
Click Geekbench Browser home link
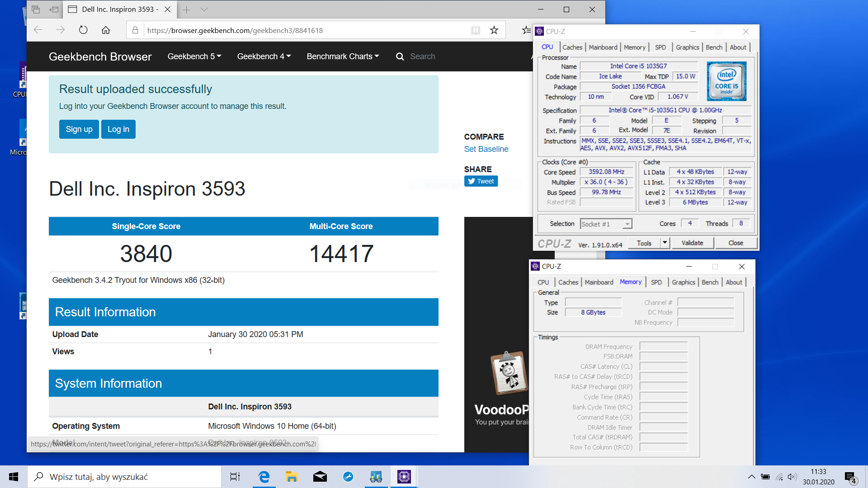[100, 56]
